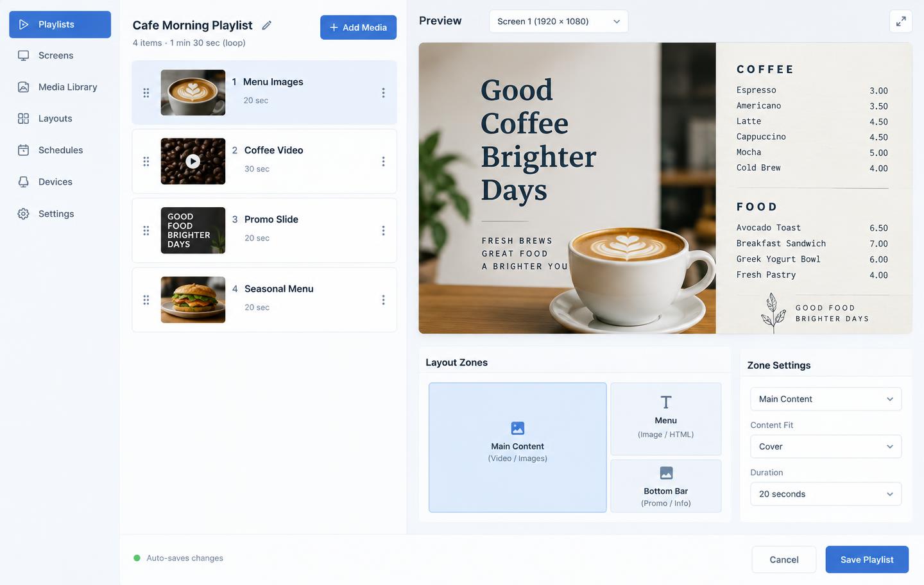This screenshot has height=585, width=924.
Task: Click the image icon in Main Content zone
Action: [518, 428]
